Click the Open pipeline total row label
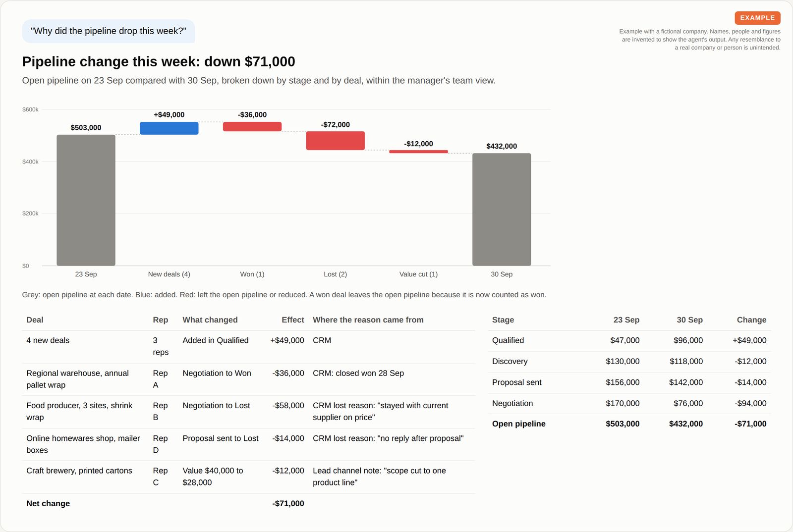The image size is (793, 532). (x=518, y=424)
